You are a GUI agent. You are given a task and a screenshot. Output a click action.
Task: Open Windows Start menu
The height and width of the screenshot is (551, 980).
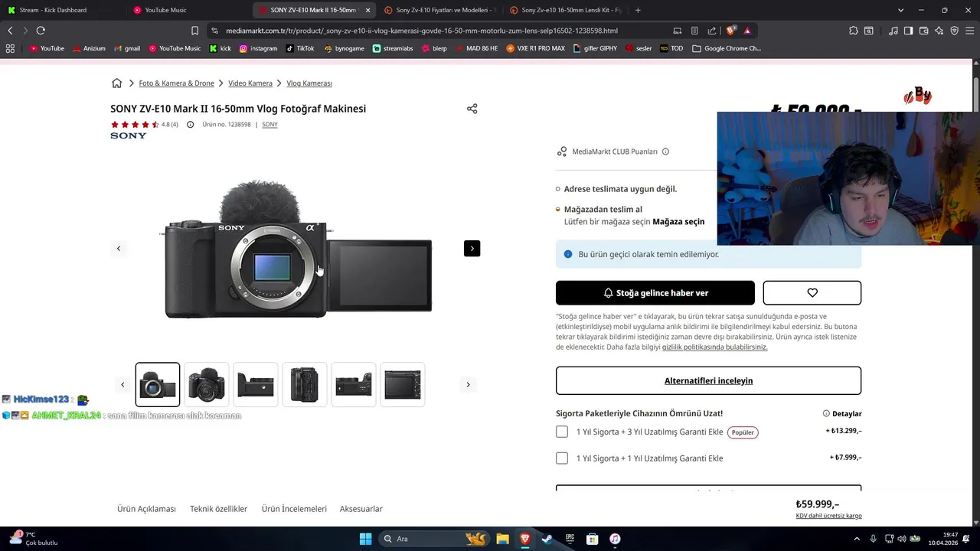coord(365,539)
